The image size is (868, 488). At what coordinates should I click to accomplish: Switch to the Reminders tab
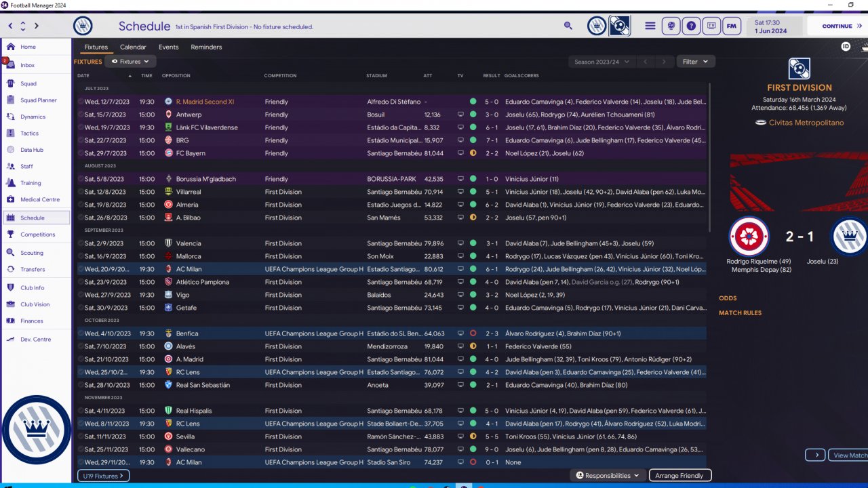(206, 47)
